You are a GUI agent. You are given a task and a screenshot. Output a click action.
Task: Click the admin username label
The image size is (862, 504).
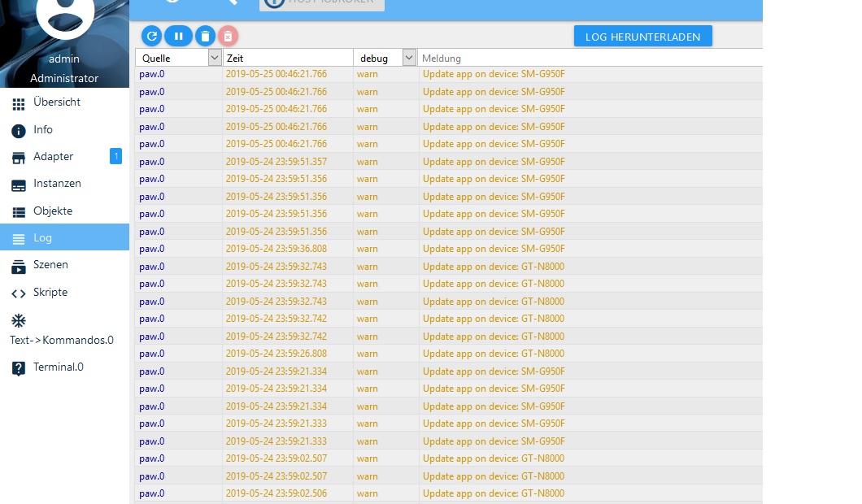coord(64,59)
